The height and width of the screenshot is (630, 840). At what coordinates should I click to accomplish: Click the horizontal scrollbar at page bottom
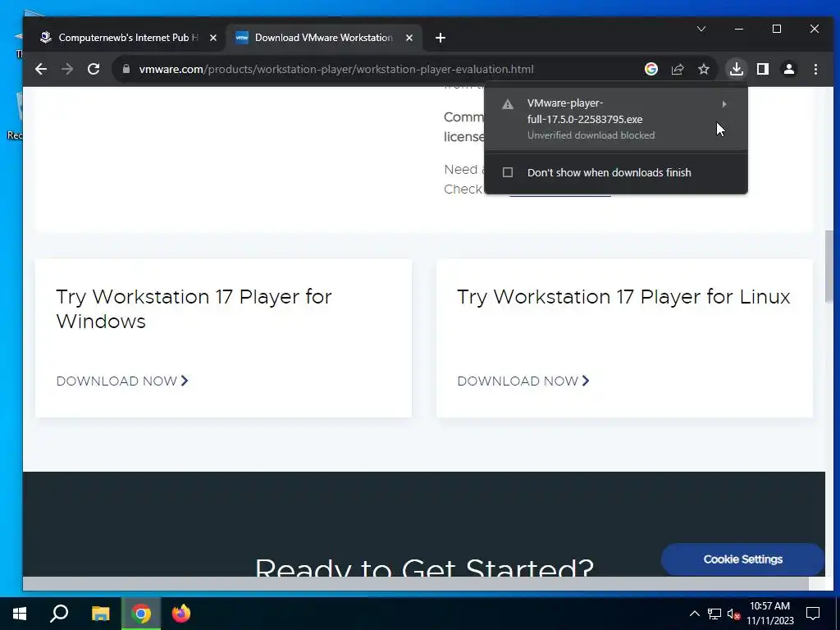click(415, 583)
